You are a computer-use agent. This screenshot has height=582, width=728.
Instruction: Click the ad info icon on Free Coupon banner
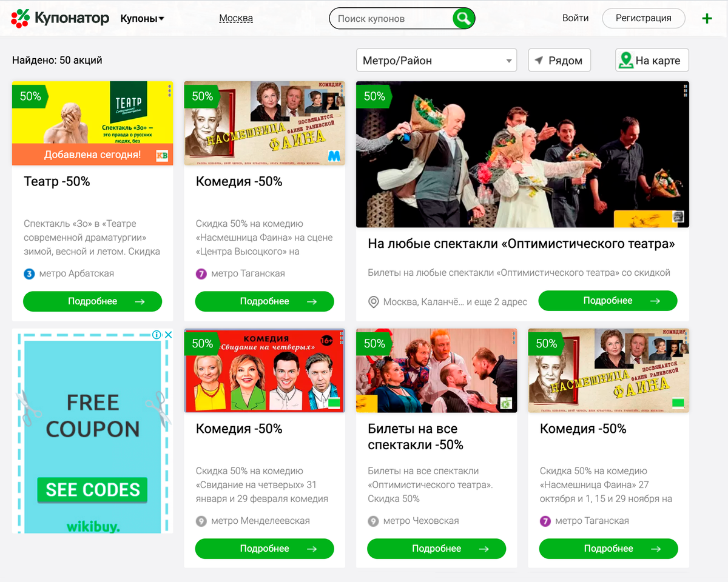[157, 335]
